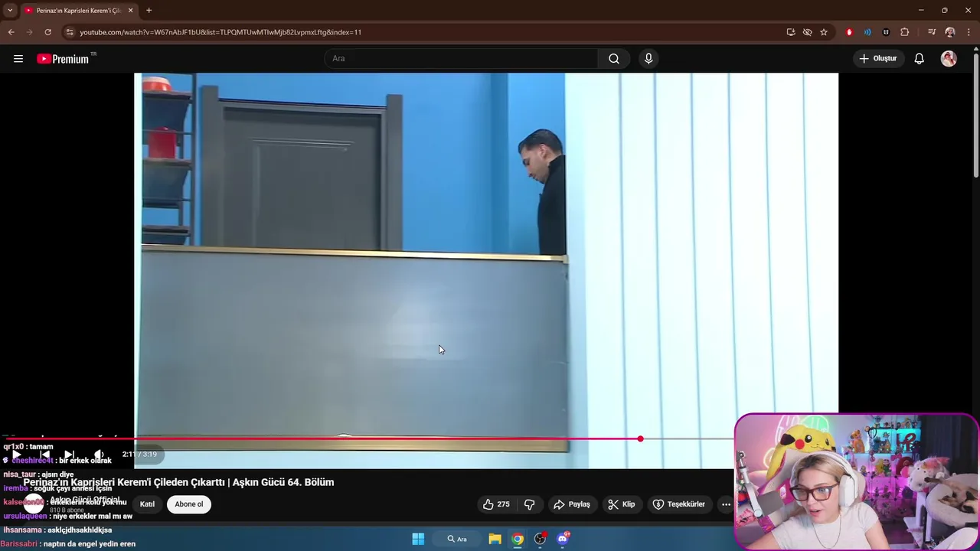Create a clip with Klip button
The image size is (980, 551).
coord(622,504)
